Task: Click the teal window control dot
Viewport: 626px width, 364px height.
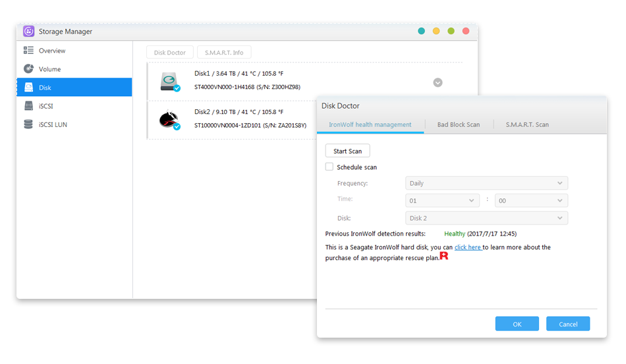Action: point(421,31)
